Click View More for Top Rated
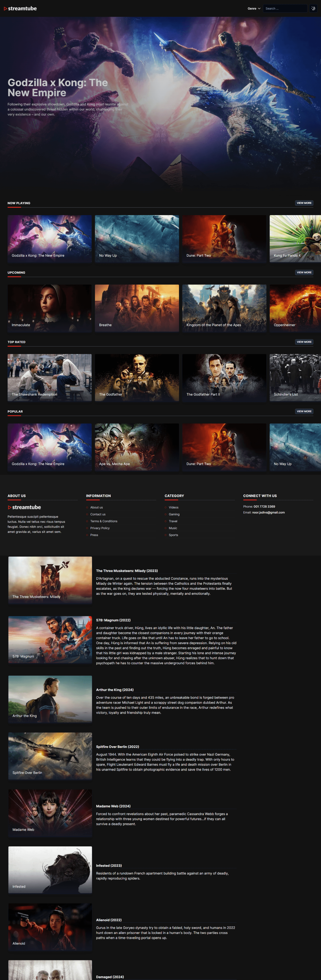321x980 pixels. pos(304,342)
